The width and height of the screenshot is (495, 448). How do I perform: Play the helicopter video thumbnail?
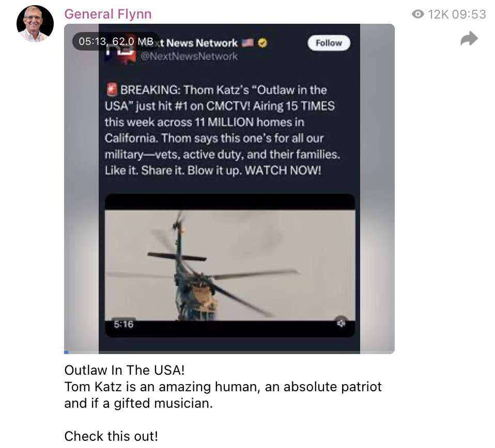230,265
